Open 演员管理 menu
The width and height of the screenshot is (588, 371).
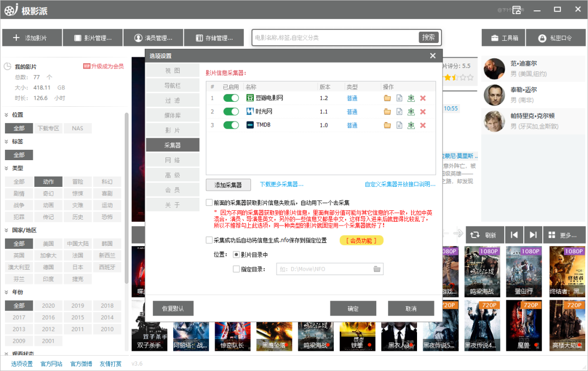tap(153, 38)
